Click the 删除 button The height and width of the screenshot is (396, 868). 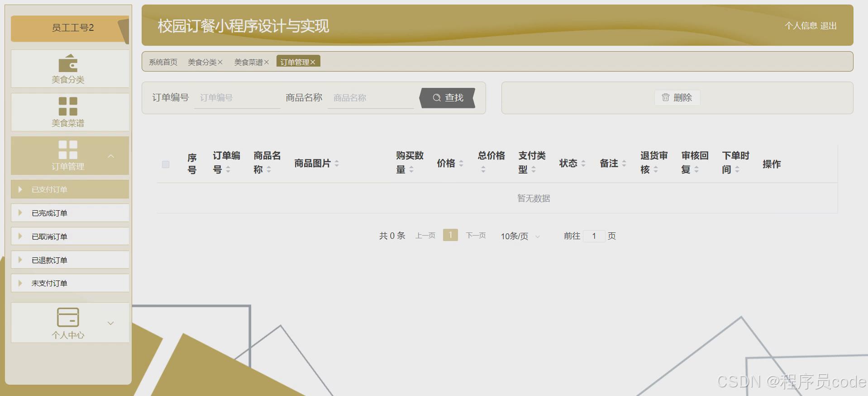[677, 98]
